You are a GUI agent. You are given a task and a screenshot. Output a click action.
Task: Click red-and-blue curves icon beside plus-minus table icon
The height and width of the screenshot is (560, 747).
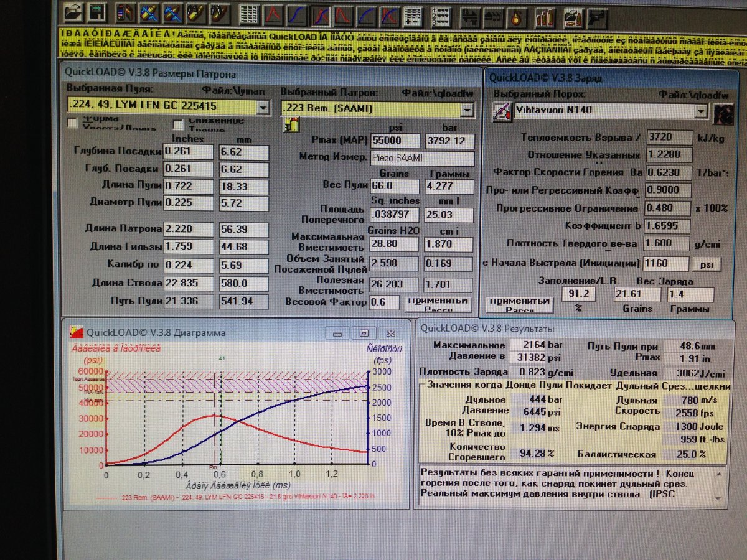point(389,15)
